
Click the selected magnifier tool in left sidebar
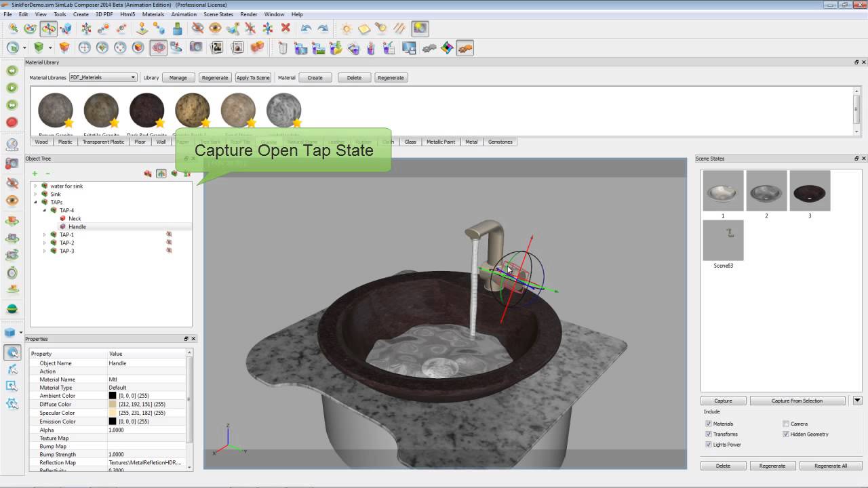click(12, 352)
